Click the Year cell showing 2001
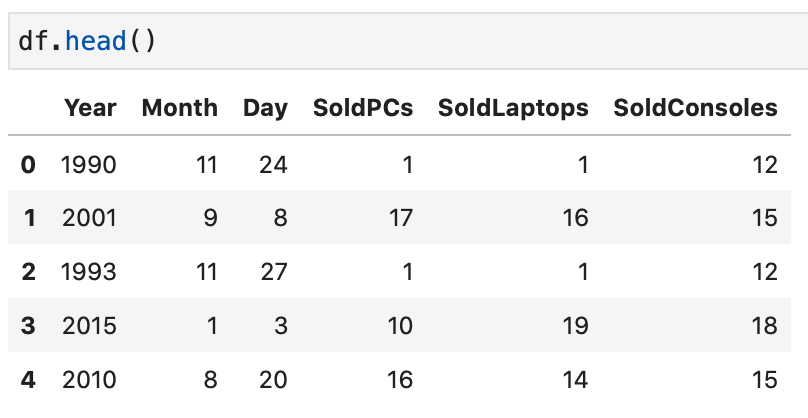The image size is (808, 418). pos(89,218)
